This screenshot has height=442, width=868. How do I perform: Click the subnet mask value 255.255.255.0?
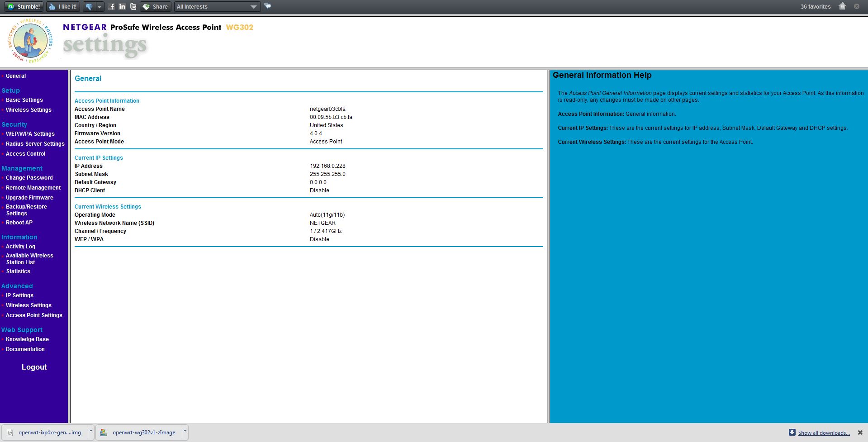point(327,174)
